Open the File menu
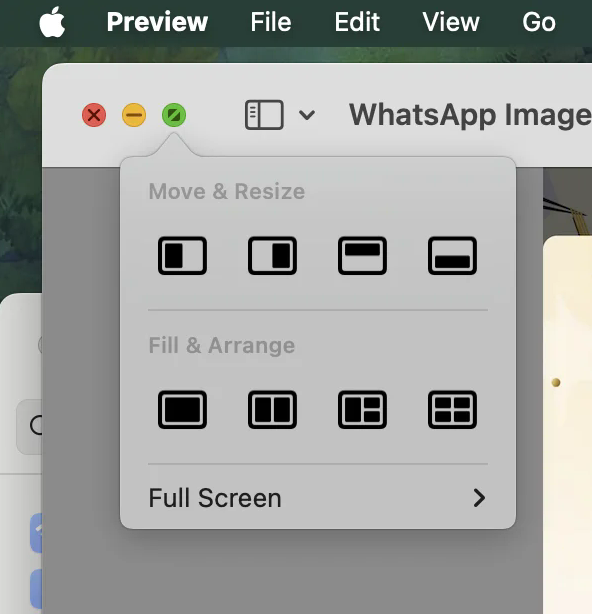Viewport: 592px width, 614px height. click(x=271, y=22)
